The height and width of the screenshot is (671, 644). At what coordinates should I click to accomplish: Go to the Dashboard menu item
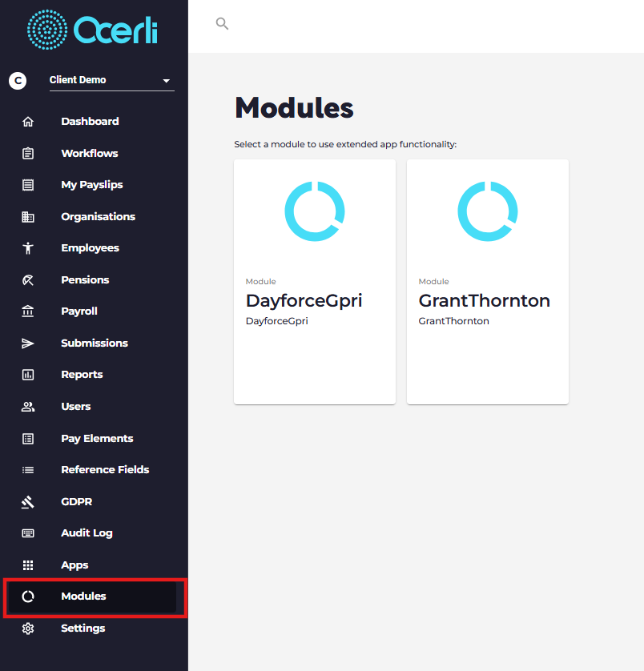[90, 122]
